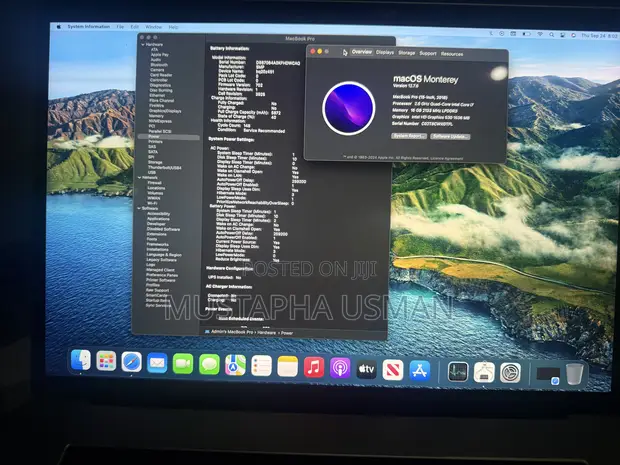The height and width of the screenshot is (465, 620).
Task: Open the Window menu
Action: (x=153, y=27)
